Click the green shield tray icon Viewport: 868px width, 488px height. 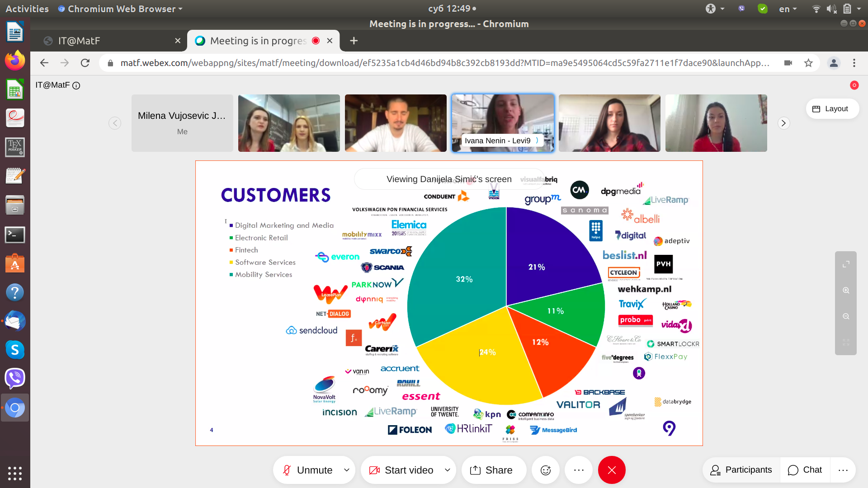pos(763,9)
